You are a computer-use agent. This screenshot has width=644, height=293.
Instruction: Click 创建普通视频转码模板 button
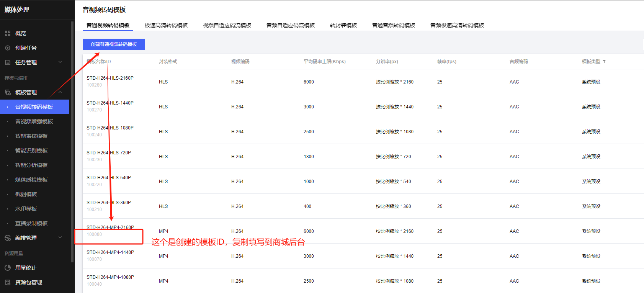click(114, 44)
